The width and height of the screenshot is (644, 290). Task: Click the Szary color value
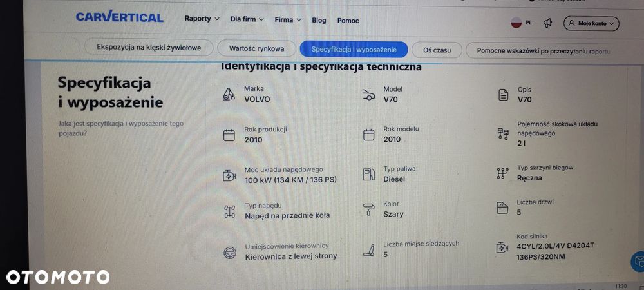[x=393, y=214]
